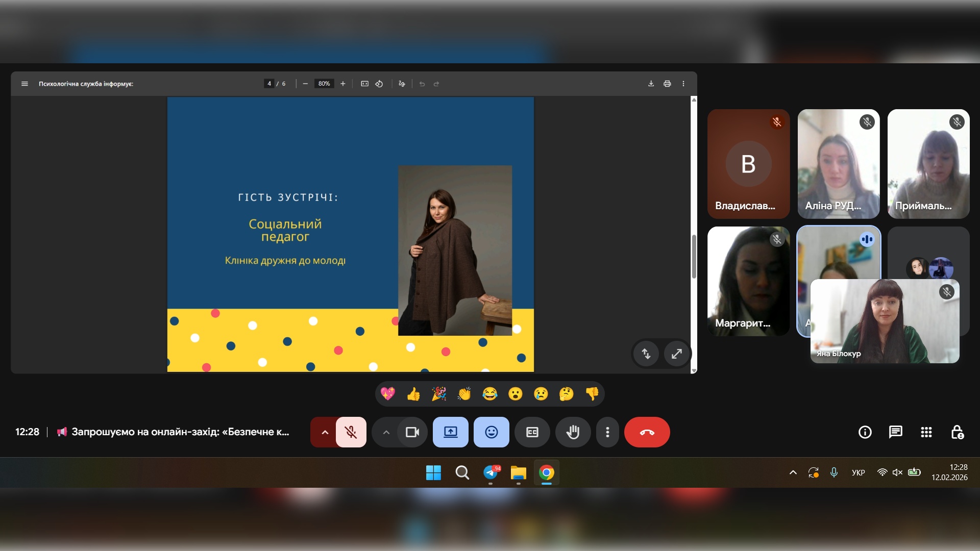The image size is (980, 551).
Task: Open the PDF viewer sidebar menu
Action: click(x=24, y=84)
